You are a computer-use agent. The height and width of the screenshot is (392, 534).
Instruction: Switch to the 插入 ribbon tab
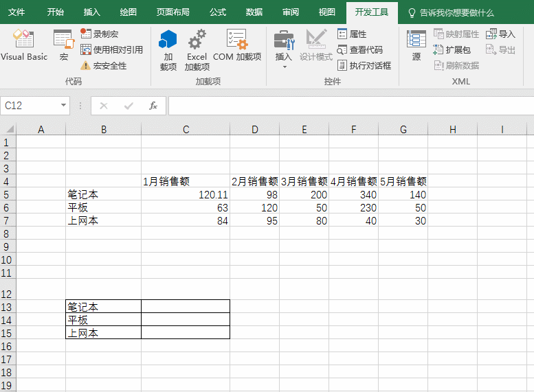point(92,12)
